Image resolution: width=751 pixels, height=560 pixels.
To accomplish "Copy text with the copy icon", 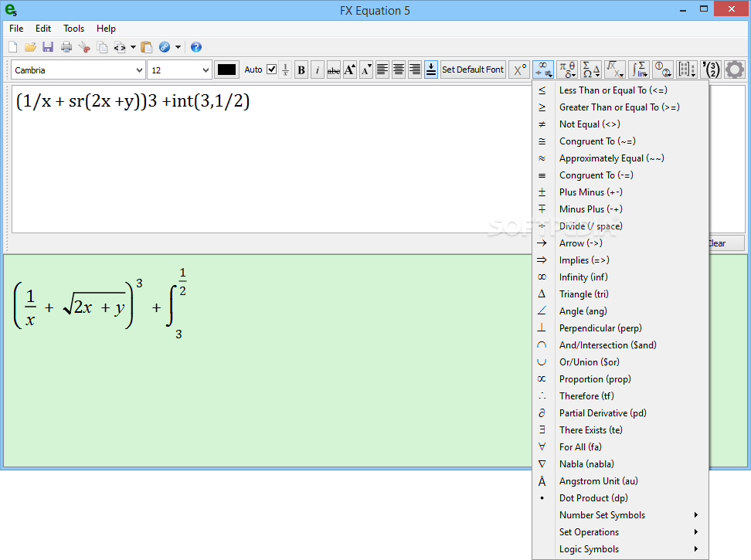I will (x=102, y=47).
